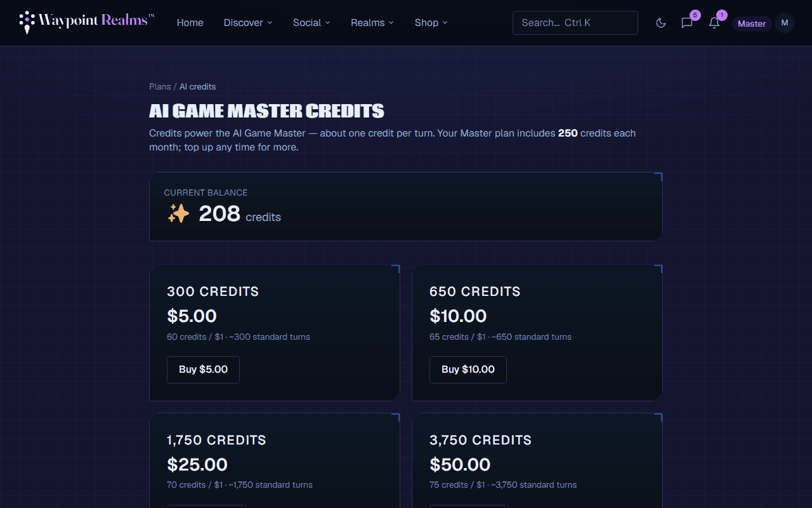Click the $25.00 price text
Screen dimensions: 812x508
pos(197,464)
